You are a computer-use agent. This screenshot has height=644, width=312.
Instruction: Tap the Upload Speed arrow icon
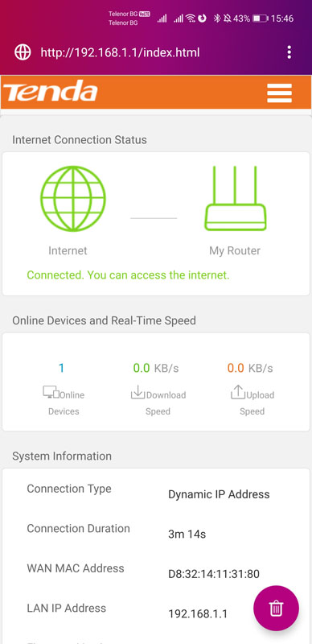(237, 392)
